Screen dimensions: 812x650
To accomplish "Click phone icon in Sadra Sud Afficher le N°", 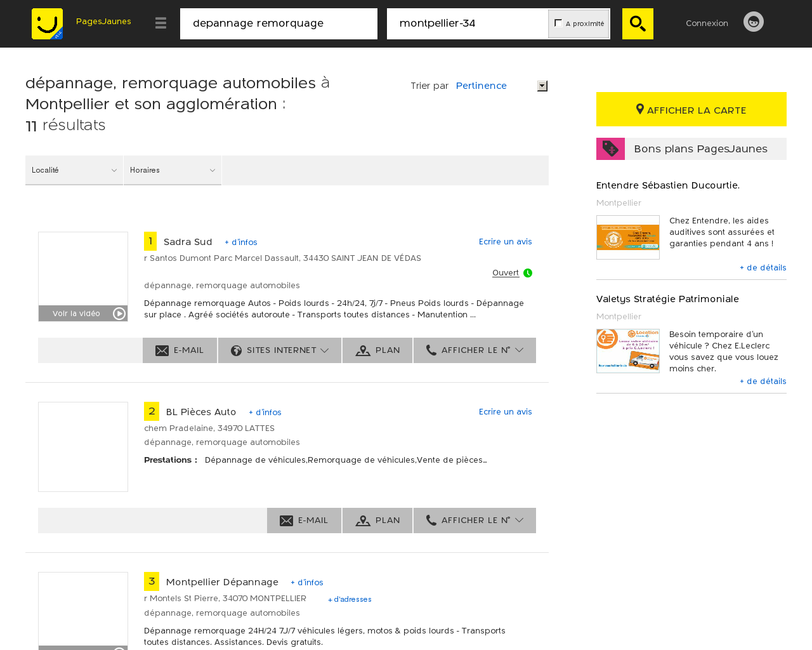I will click(431, 350).
